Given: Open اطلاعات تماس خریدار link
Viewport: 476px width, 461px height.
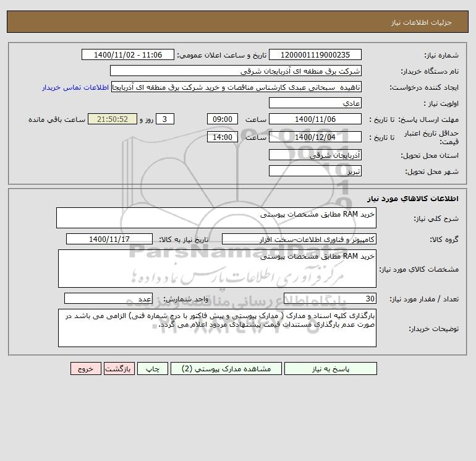Looking at the screenshot, I should 75,87.
